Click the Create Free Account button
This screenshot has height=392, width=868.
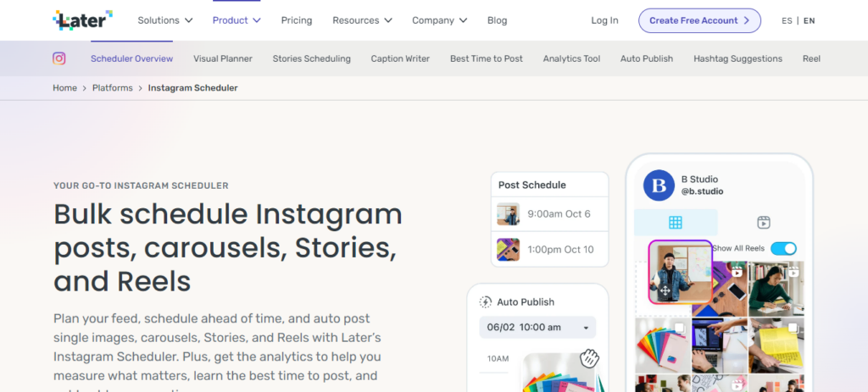pos(699,20)
